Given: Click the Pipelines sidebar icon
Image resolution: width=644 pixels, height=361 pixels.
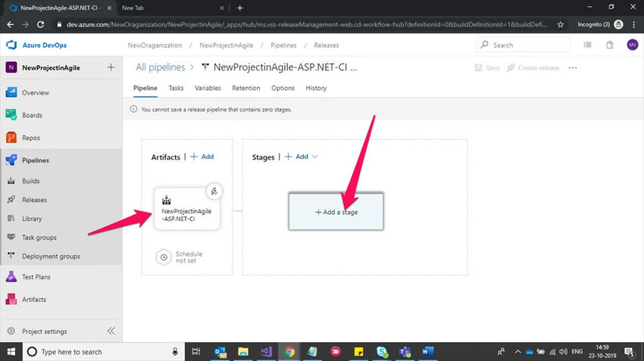Looking at the screenshot, I should pos(11,160).
